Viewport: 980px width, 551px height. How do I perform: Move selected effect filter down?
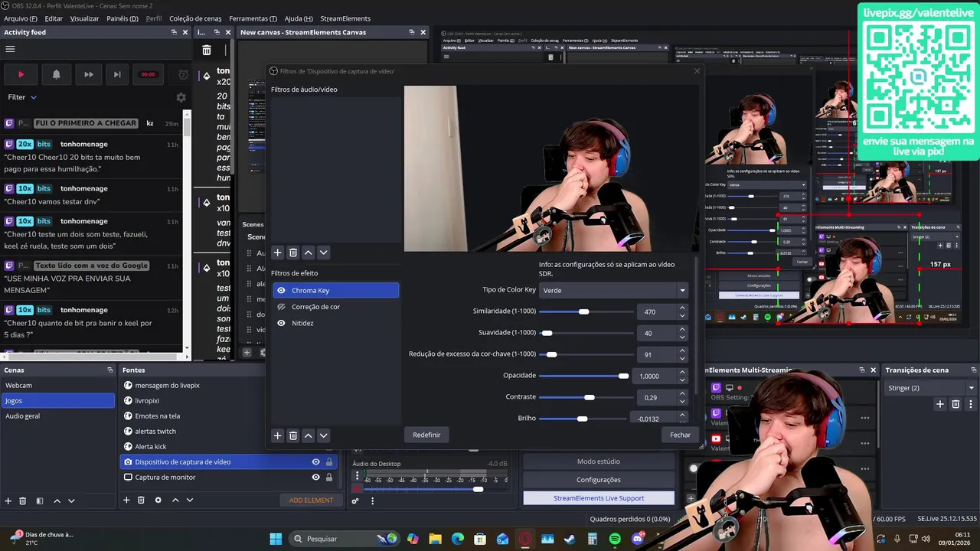pyautogui.click(x=323, y=435)
